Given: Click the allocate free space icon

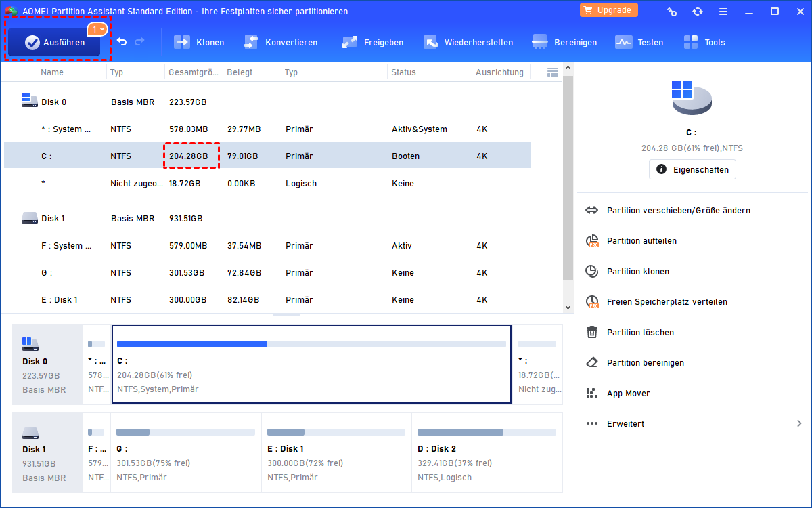Looking at the screenshot, I should click(592, 302).
